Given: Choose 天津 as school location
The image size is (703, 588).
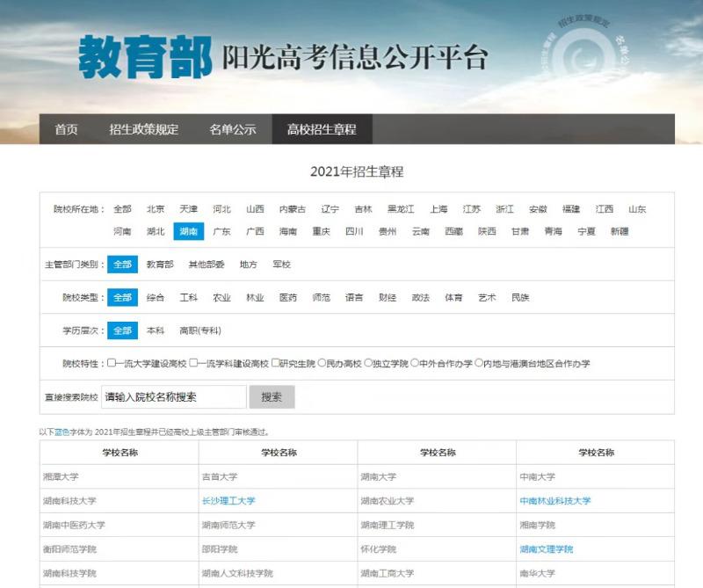Looking at the screenshot, I should tap(189, 209).
